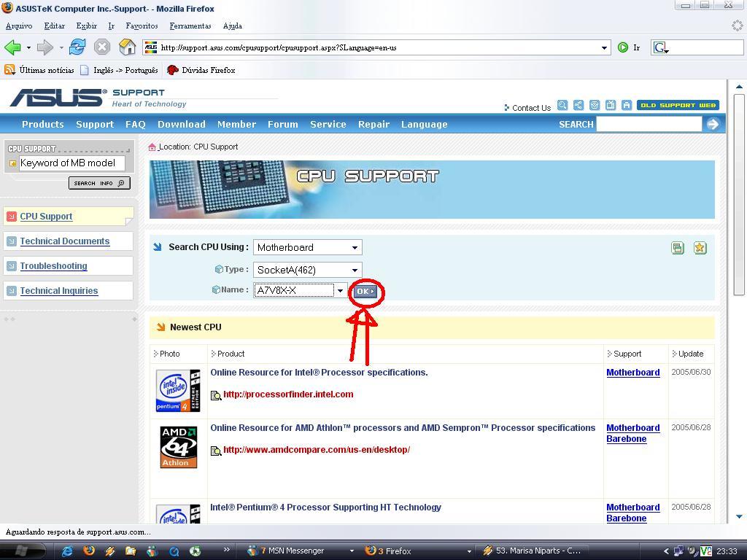
Task: Open the Ferramentas menu
Action: click(190, 26)
